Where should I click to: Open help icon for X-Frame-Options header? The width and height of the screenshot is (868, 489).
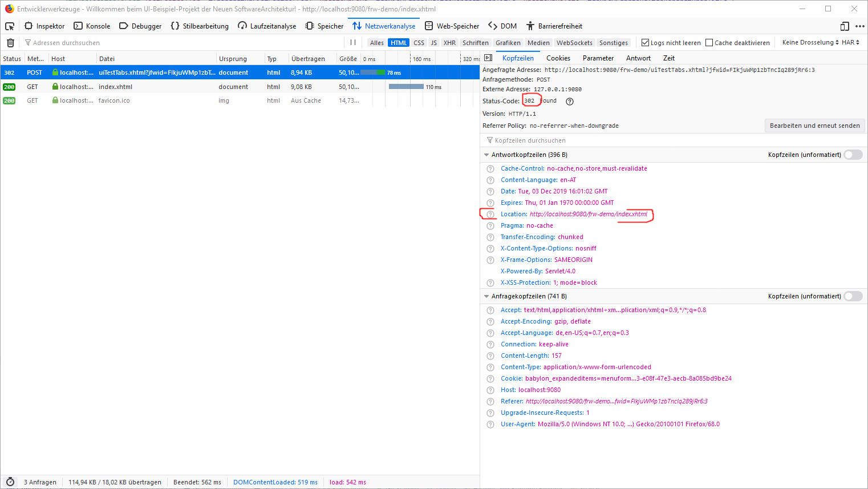coord(490,260)
